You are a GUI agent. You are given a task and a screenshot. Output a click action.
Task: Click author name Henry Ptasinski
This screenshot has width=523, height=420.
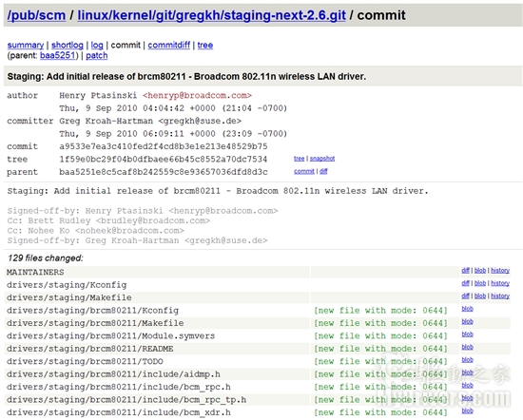click(98, 95)
